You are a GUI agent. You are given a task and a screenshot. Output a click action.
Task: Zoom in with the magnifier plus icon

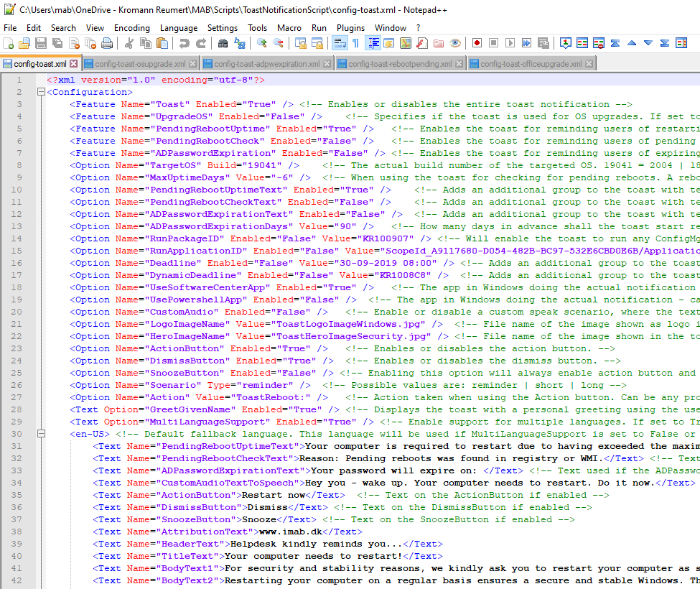[x=262, y=43]
